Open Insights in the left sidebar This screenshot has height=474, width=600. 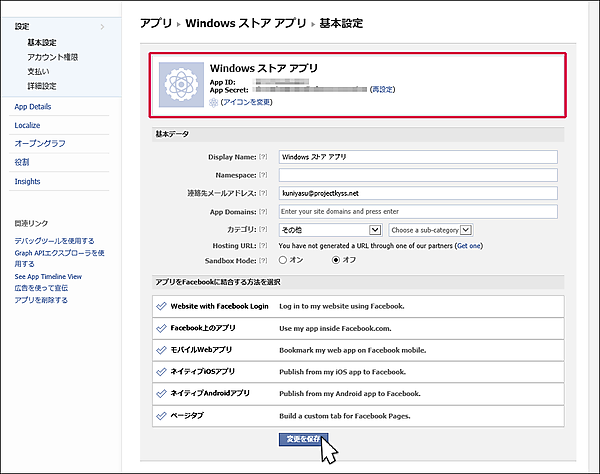28,181
